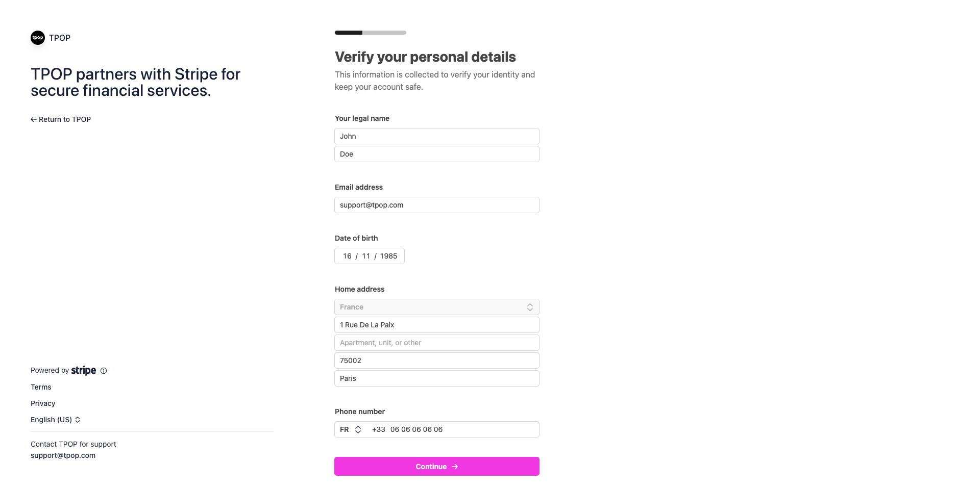980x489 pixels.
Task: Click the info icon beside Stripe
Action: tap(104, 371)
